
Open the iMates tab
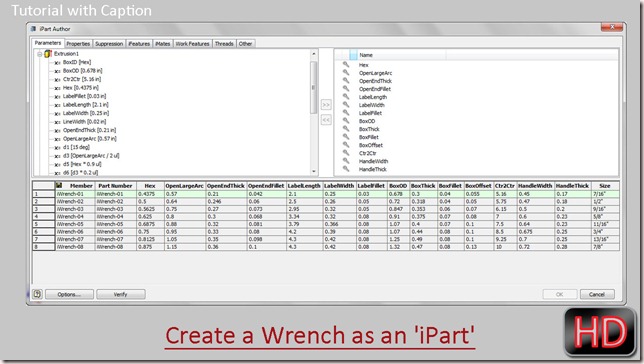coord(163,44)
